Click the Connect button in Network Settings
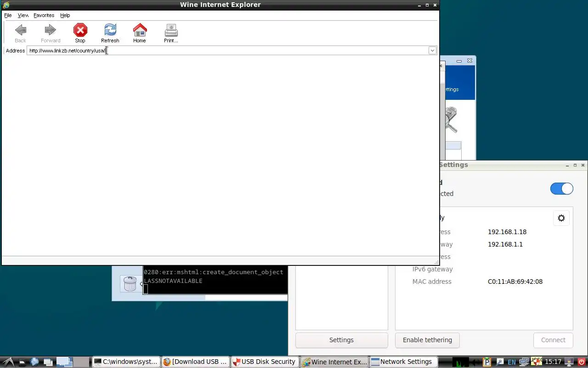The image size is (588, 368). coord(553,340)
